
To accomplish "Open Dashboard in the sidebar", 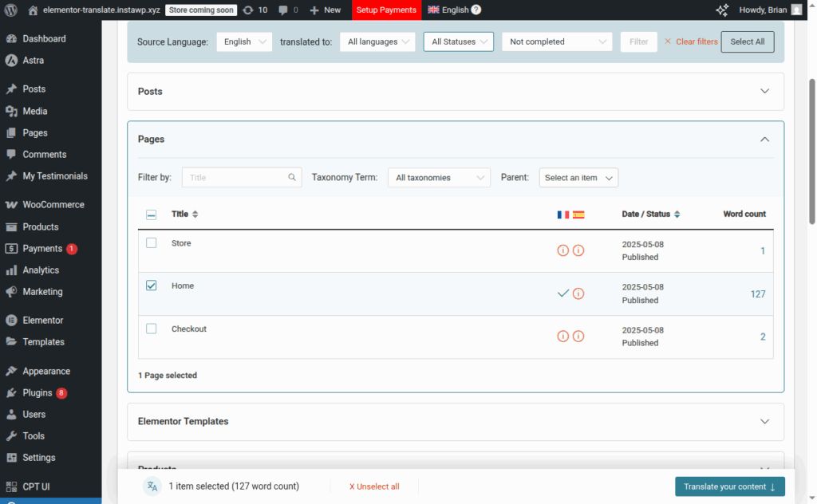I will point(45,38).
